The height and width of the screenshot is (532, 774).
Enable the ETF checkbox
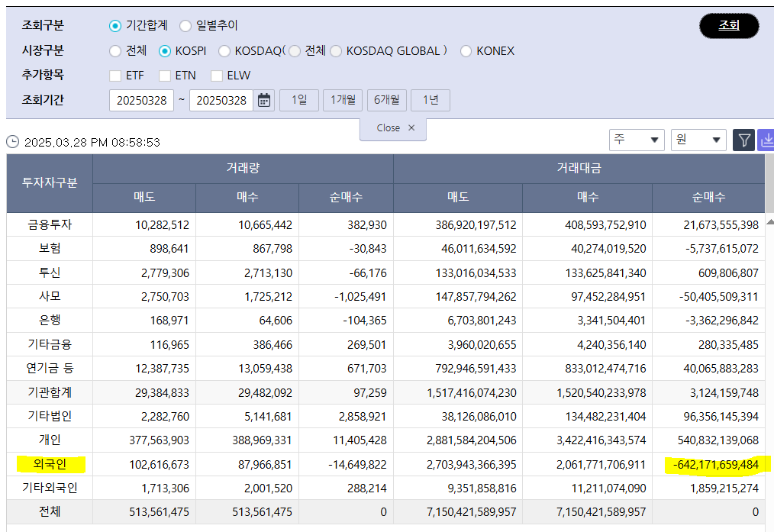[x=115, y=76]
